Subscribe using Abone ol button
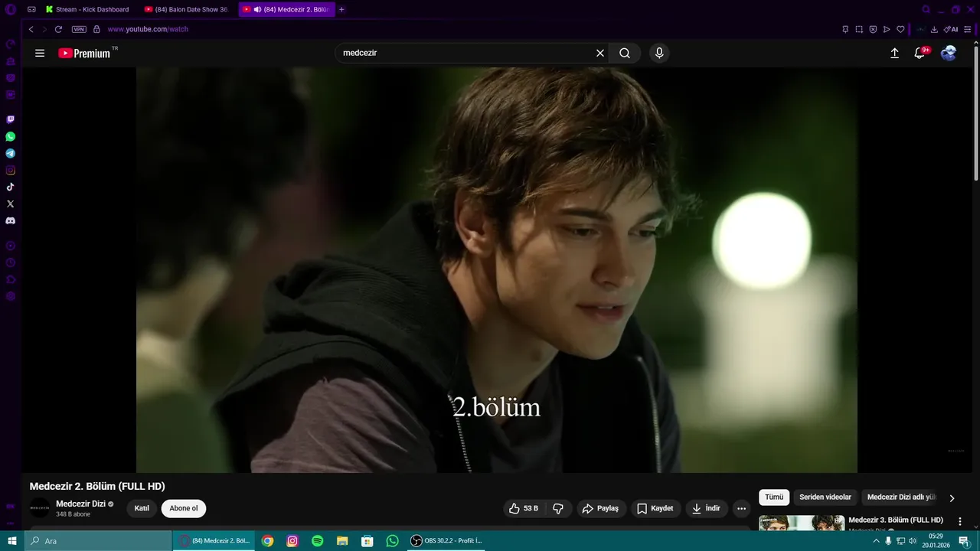The image size is (980, 551). pos(184,508)
